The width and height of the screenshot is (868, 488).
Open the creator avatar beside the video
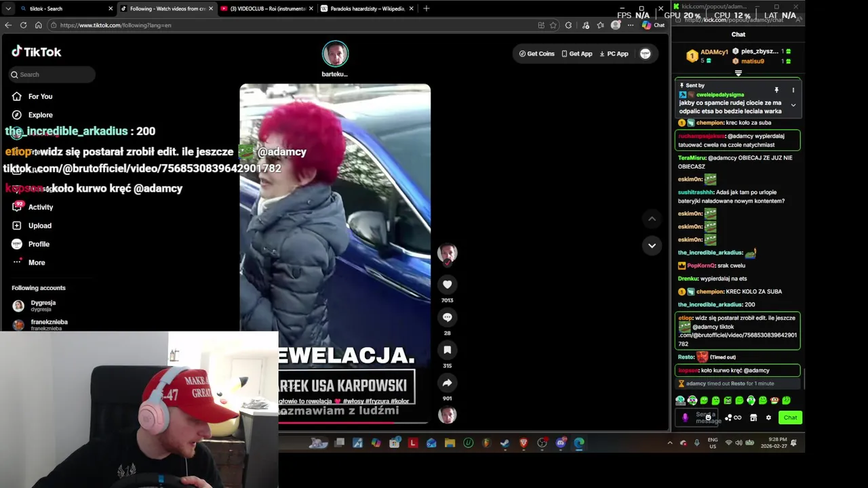point(447,253)
